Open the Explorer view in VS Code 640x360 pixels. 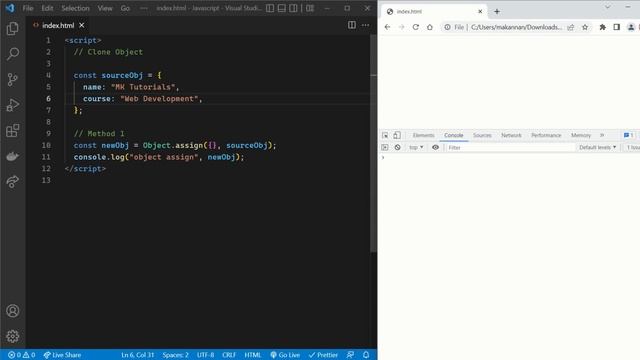pos(13,29)
